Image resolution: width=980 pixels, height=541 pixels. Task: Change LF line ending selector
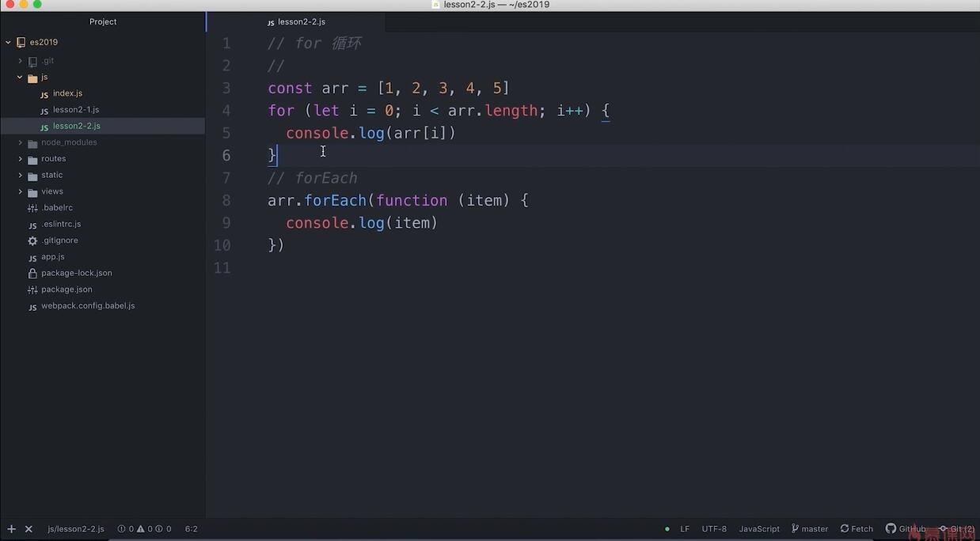pos(685,529)
